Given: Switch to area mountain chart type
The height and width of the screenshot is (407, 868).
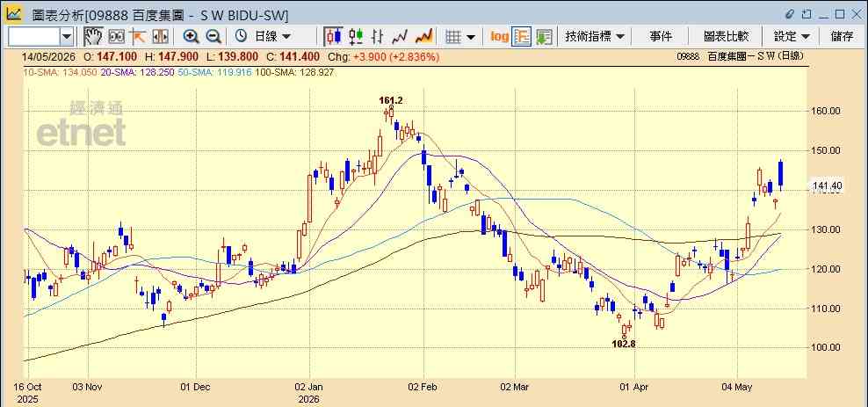Looking at the screenshot, I should 423,37.
